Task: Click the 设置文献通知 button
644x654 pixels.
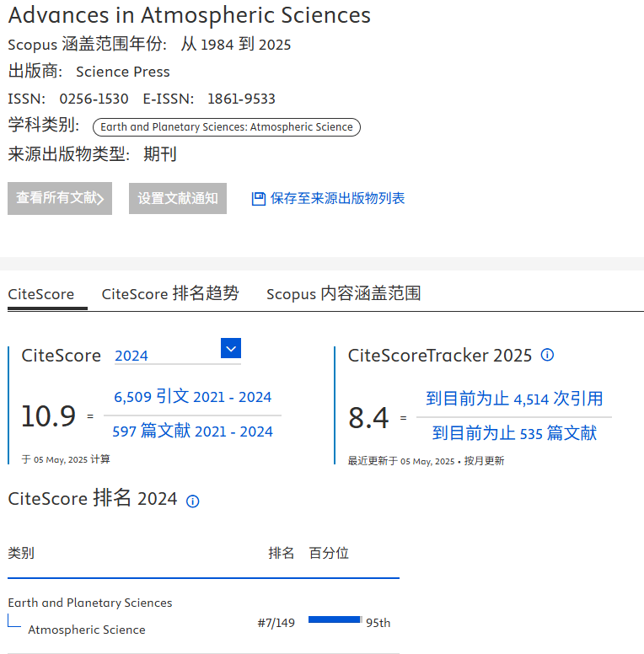Action: point(178,198)
